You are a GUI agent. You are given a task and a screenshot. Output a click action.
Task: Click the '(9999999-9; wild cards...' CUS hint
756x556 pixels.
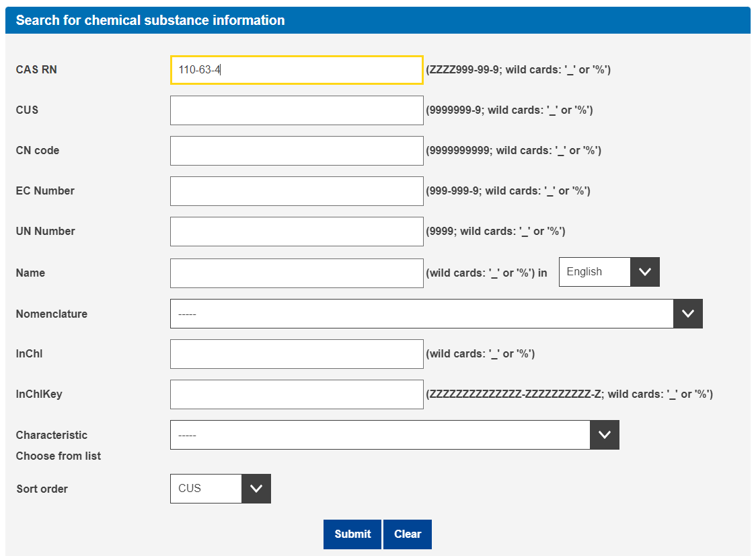[509, 110]
